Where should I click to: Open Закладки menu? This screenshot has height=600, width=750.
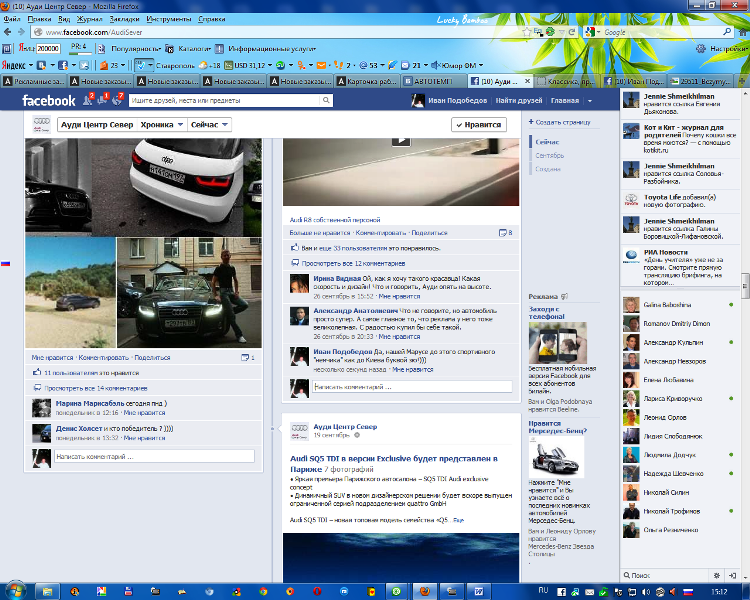[124, 19]
